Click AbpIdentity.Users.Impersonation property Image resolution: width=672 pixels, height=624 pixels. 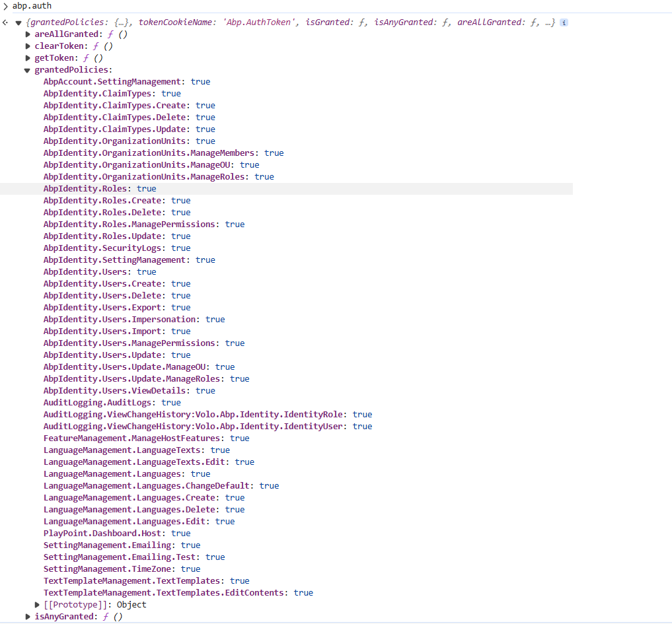pyautogui.click(x=122, y=320)
